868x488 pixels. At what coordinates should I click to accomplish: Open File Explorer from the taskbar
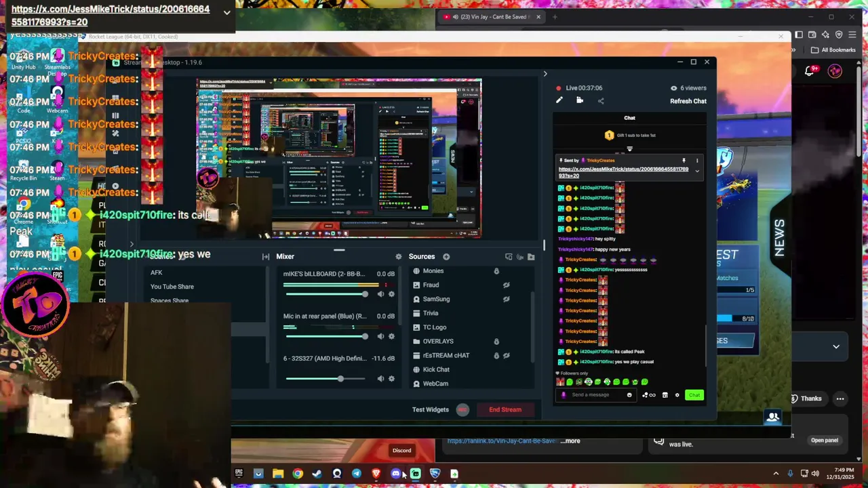click(x=278, y=474)
